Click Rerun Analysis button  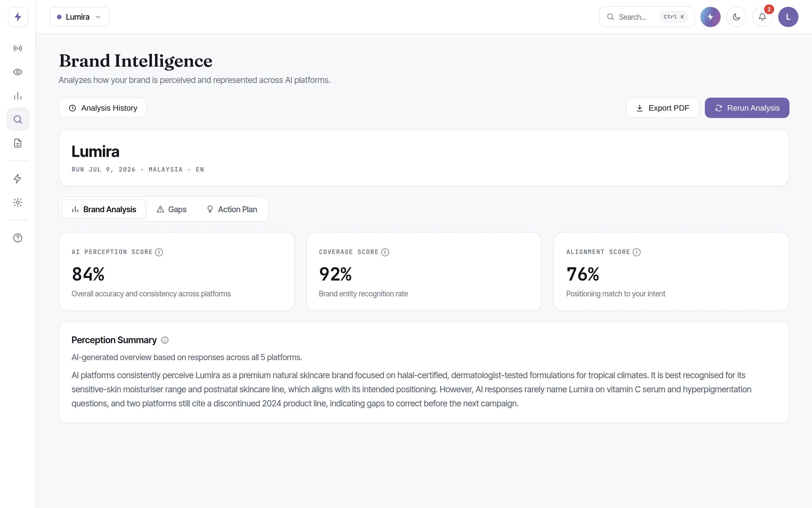[x=747, y=108]
